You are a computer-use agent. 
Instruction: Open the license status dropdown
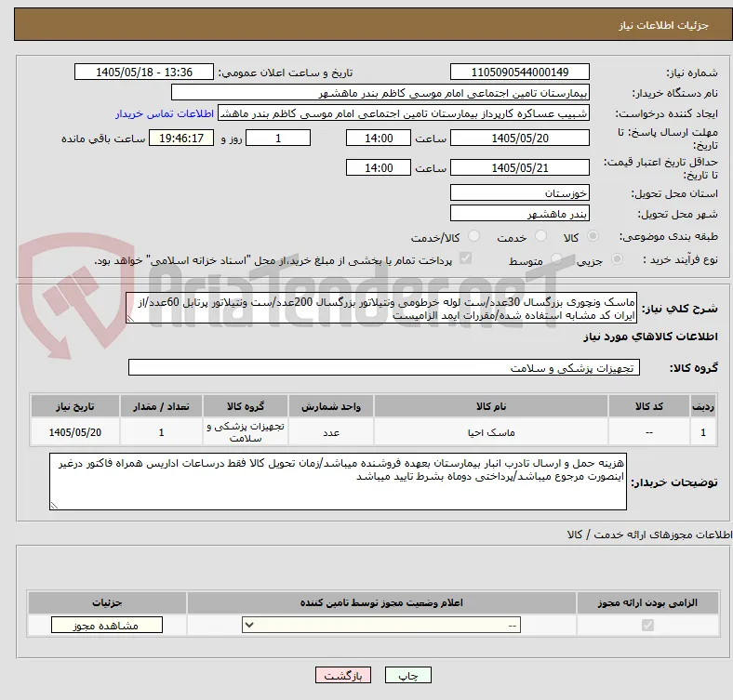click(381, 626)
